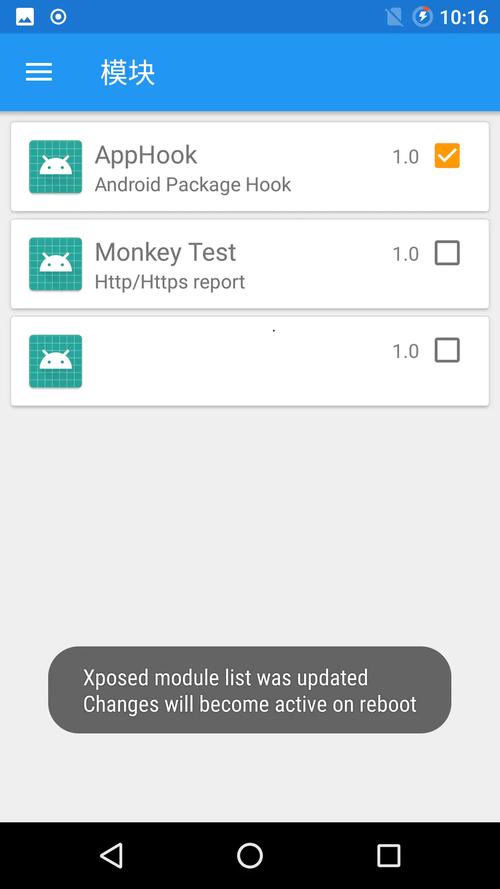This screenshot has width=500, height=889.
Task: Tap the battery charging status icon
Action: (x=422, y=17)
